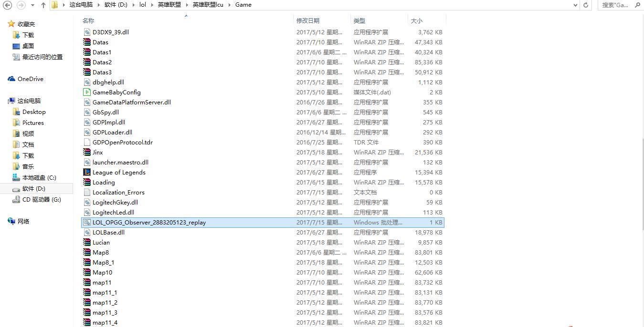Click the OneDrive cloud icon in sidebar
Viewport: 644px width, 327px height.
coord(11,79)
